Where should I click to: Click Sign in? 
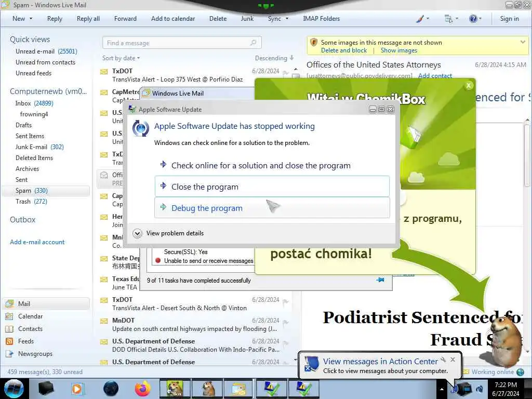pos(509,19)
